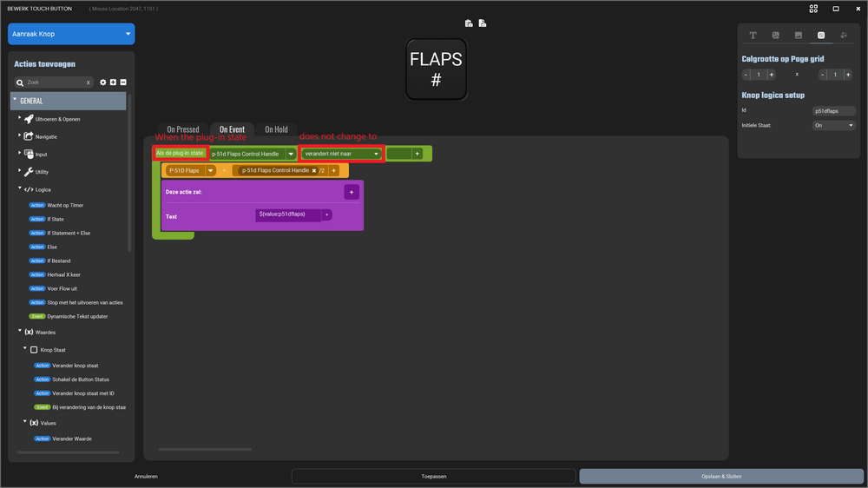Click plus next to ${value:p51dflaps} field
Screen dimensions: 868x488
[x=326, y=215]
